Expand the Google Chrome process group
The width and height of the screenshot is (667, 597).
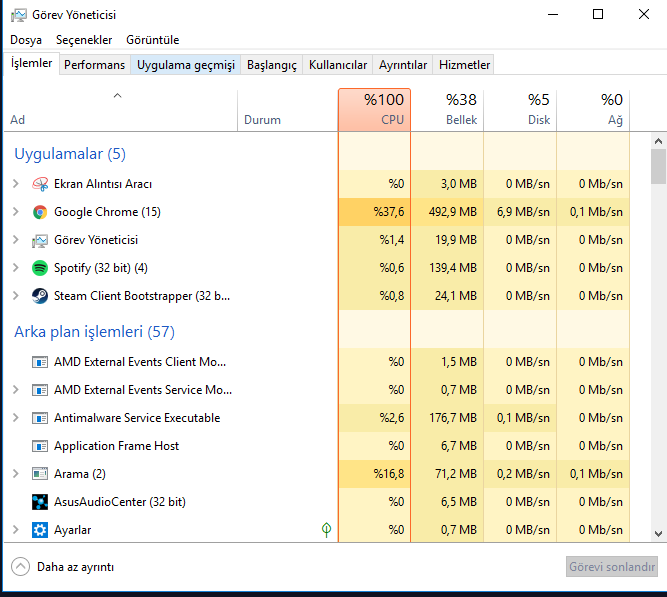[x=16, y=211]
